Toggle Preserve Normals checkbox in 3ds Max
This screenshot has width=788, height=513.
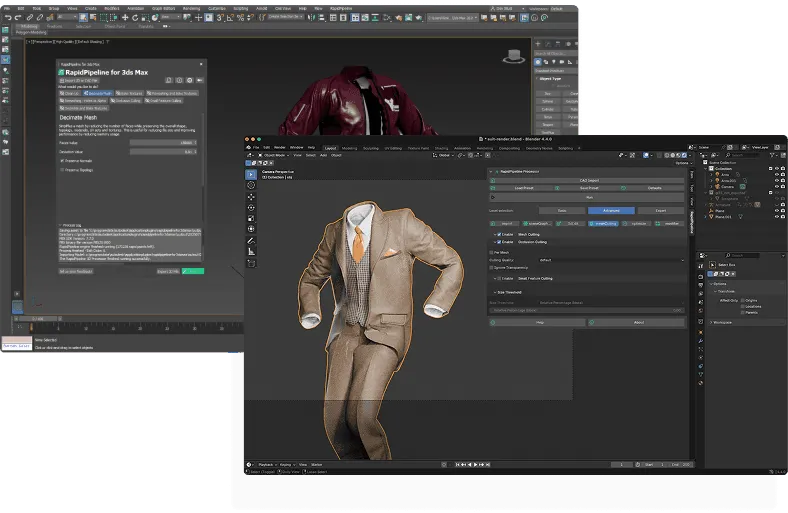pos(62,160)
